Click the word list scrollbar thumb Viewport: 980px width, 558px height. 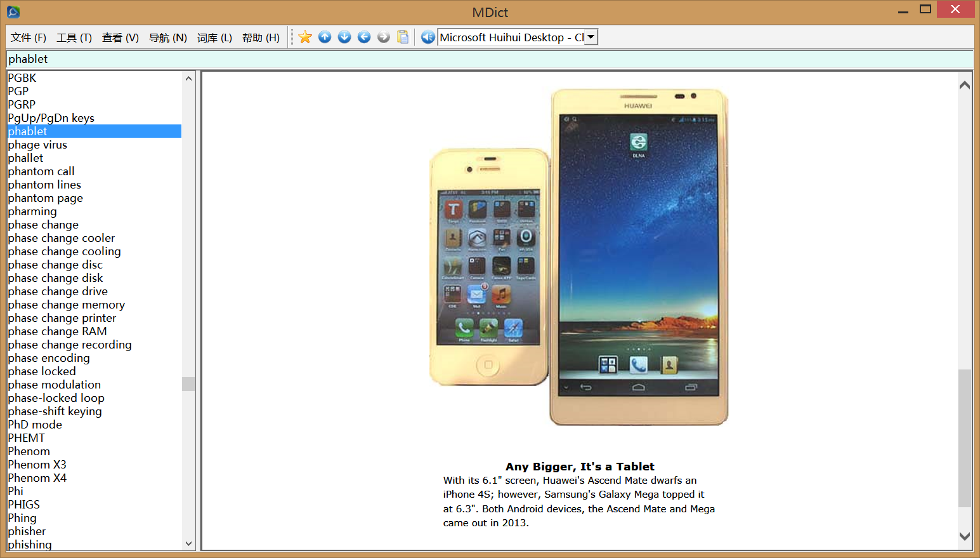pyautogui.click(x=188, y=384)
